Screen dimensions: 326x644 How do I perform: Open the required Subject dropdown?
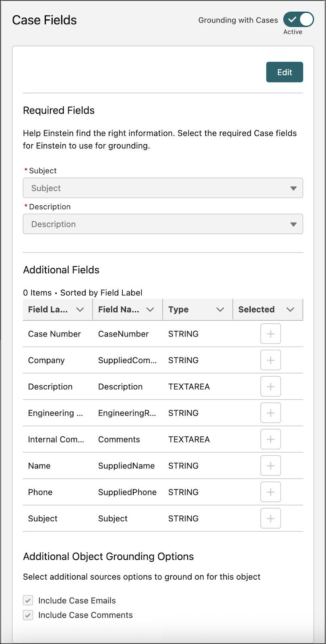[x=163, y=188]
